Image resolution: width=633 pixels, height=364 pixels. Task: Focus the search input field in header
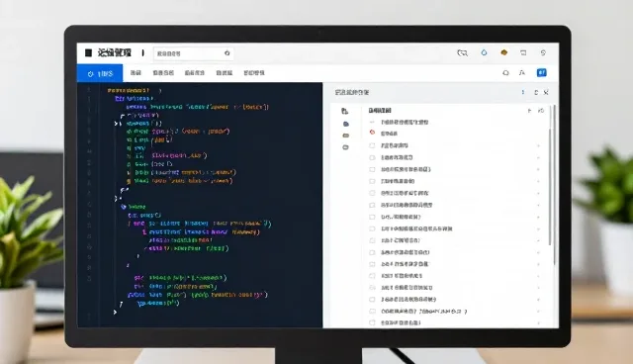tap(194, 53)
